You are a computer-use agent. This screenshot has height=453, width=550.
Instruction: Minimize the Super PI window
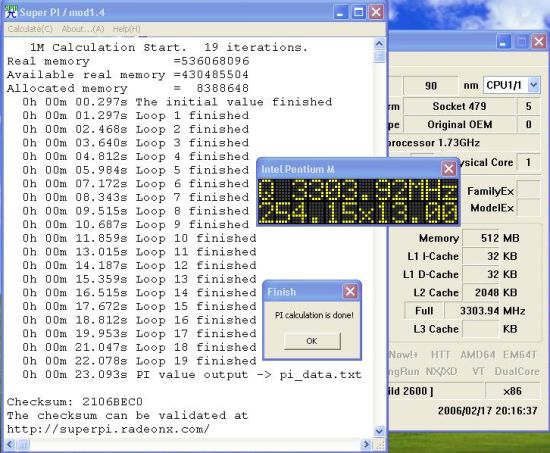(x=340, y=12)
